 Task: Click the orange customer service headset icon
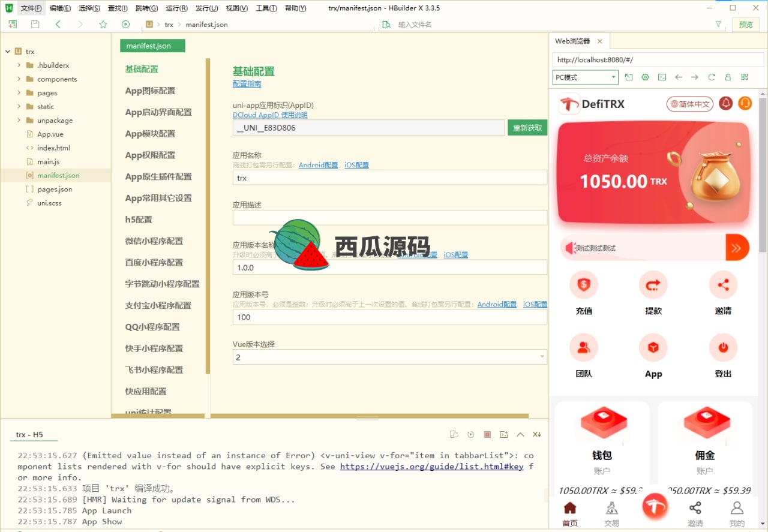pos(745,104)
